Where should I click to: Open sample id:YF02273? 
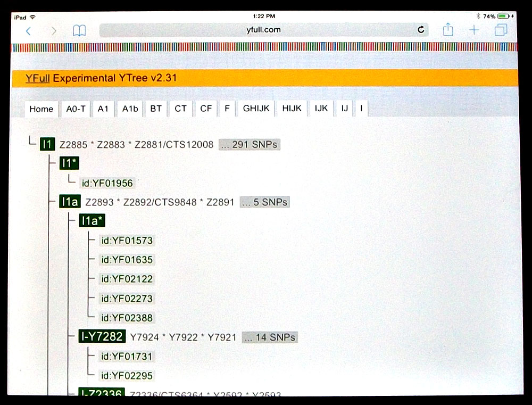[127, 299]
